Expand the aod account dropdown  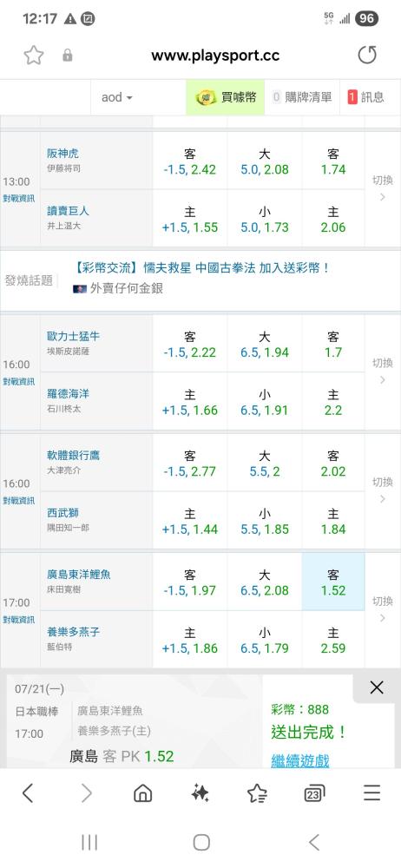[117, 97]
